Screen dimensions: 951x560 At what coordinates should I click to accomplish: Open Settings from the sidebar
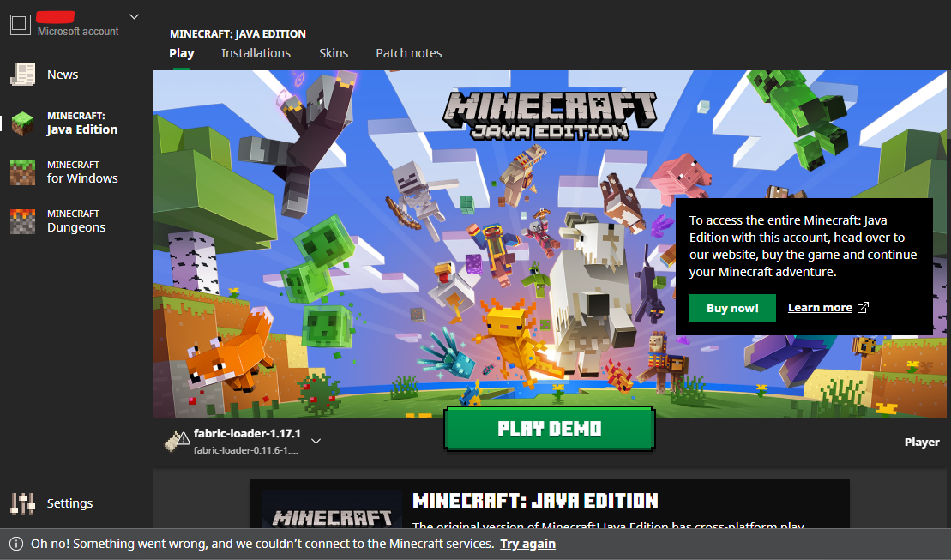69,503
